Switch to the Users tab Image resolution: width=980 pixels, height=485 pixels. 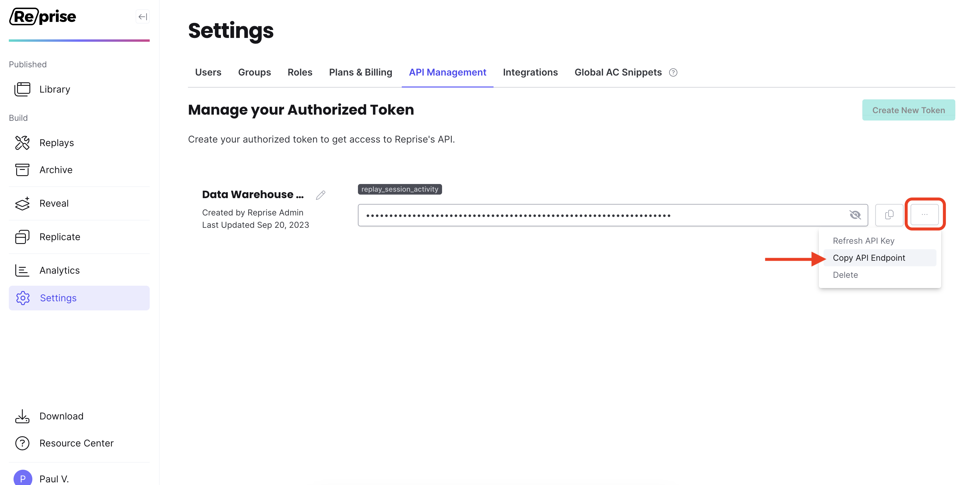pos(208,72)
